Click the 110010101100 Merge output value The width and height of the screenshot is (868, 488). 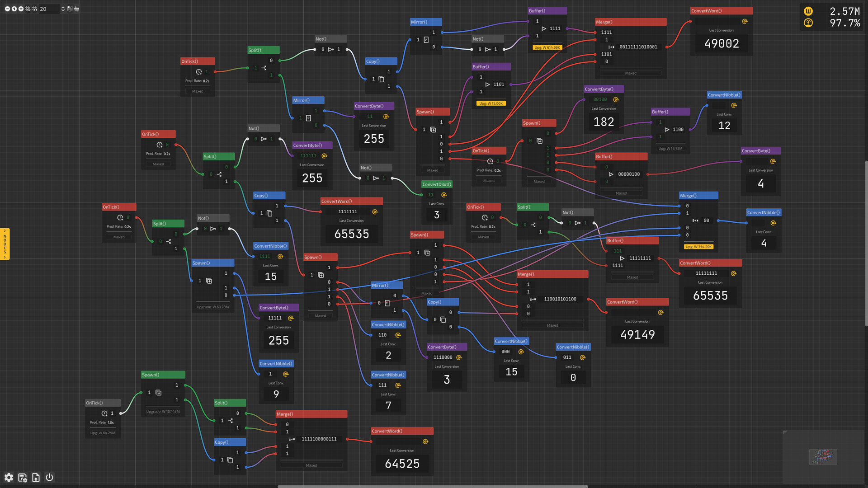tap(560, 299)
